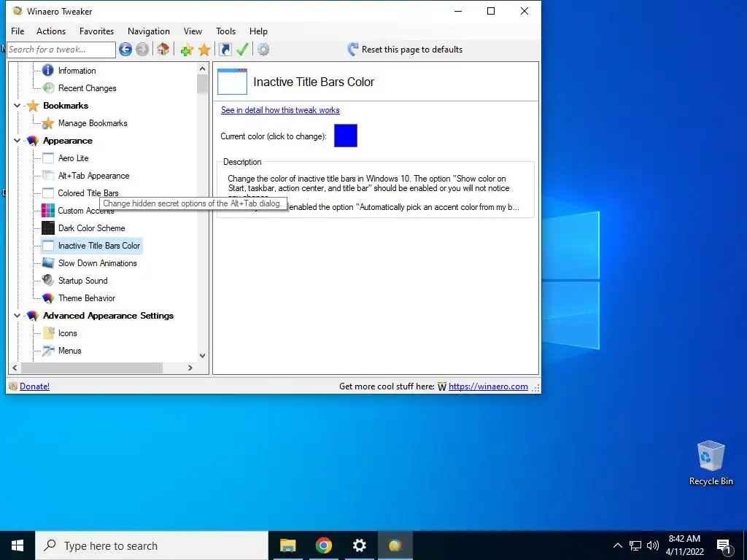Click the Alt+Tab Appearance icon
The image size is (747, 560).
[48, 175]
